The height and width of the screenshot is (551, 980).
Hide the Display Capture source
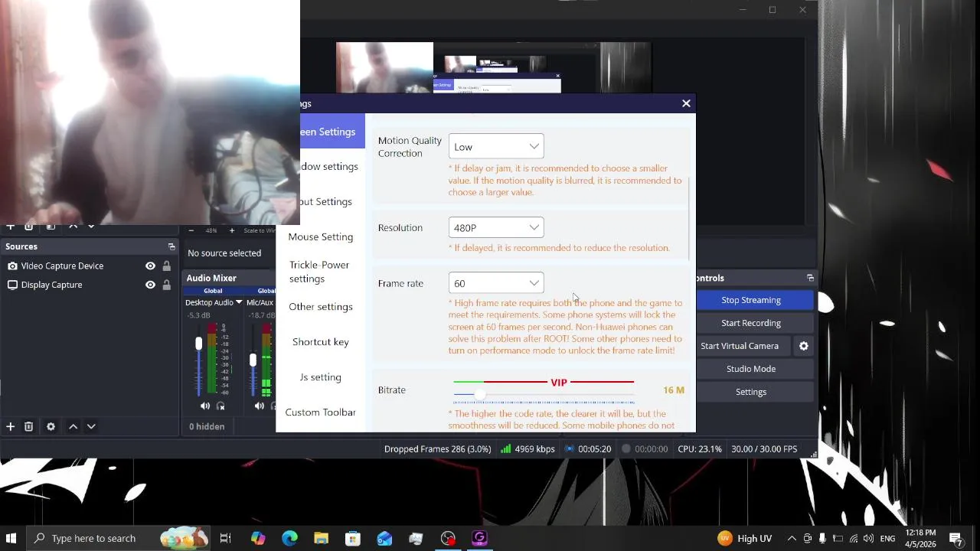click(150, 285)
